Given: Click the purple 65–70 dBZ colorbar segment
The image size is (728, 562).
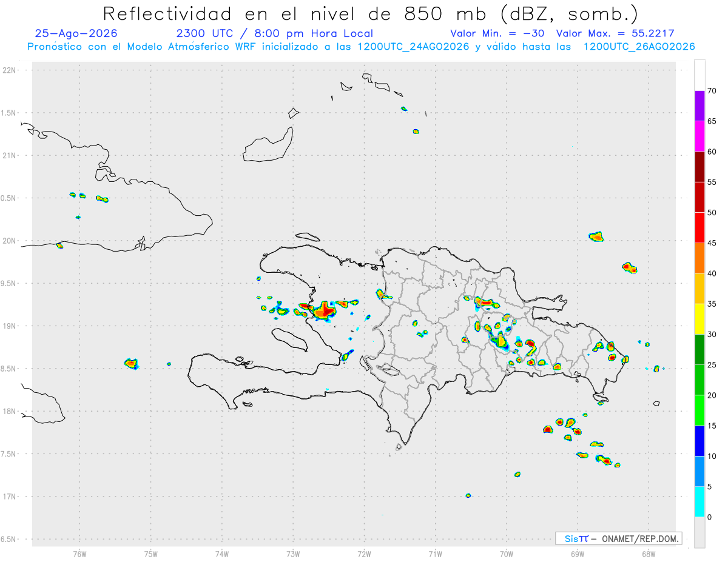Looking at the screenshot, I should (x=699, y=106).
